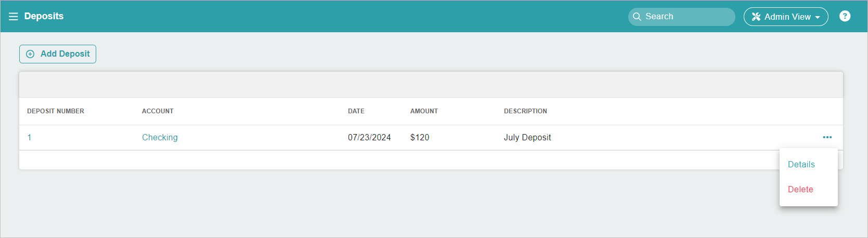The height and width of the screenshot is (238, 868).
Task: Click the Add Deposit button
Action: click(58, 54)
